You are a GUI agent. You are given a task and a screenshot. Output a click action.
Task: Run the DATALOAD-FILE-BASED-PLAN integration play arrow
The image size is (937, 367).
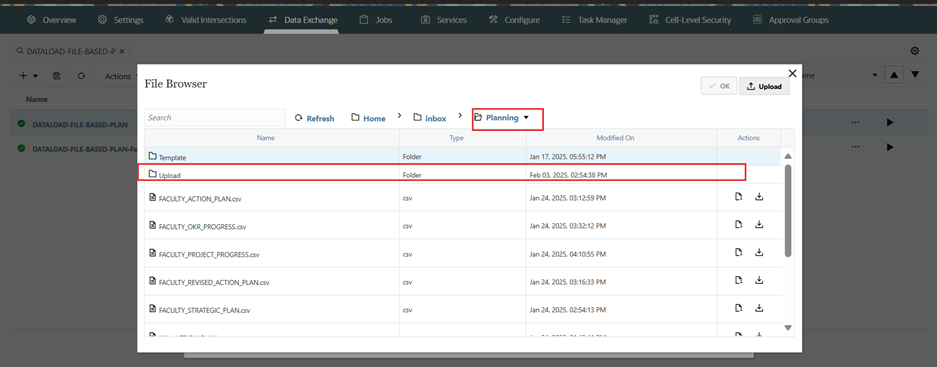click(890, 123)
